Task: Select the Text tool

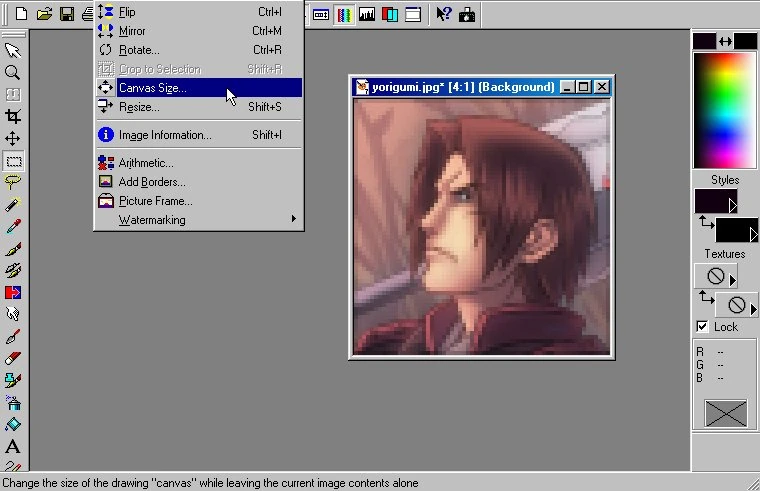Action: tap(13, 446)
